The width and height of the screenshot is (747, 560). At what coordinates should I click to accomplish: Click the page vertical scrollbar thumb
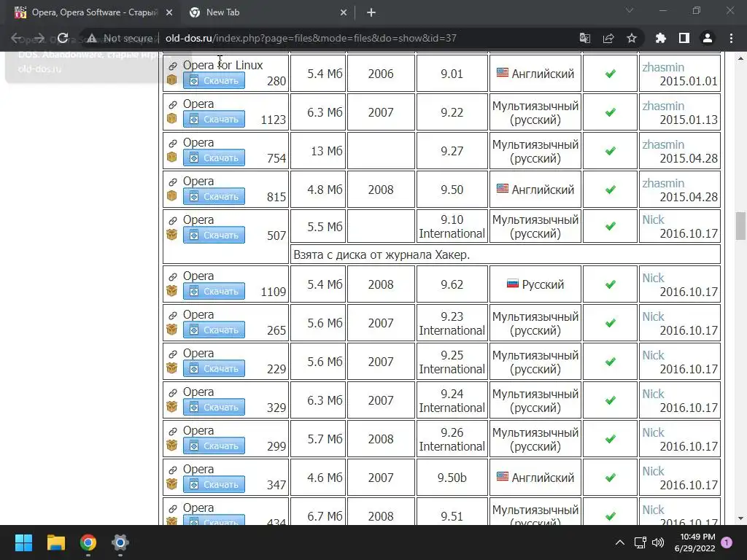(740, 226)
